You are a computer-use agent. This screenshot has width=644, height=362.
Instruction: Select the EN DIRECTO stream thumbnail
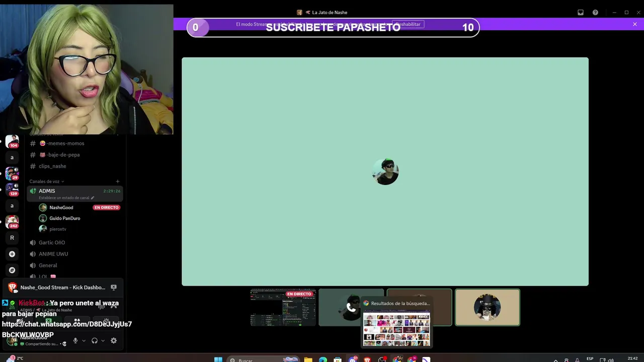pyautogui.click(x=283, y=307)
